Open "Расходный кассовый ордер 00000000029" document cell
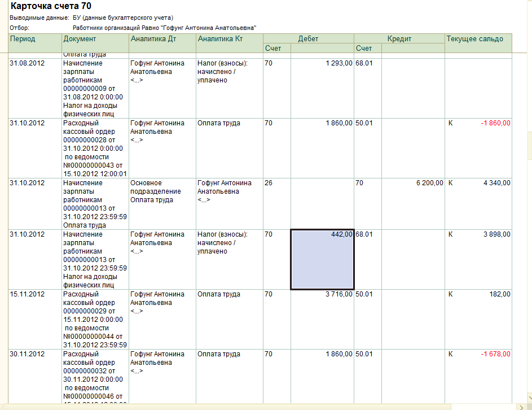The height and width of the screenshot is (410, 532). tap(95, 319)
